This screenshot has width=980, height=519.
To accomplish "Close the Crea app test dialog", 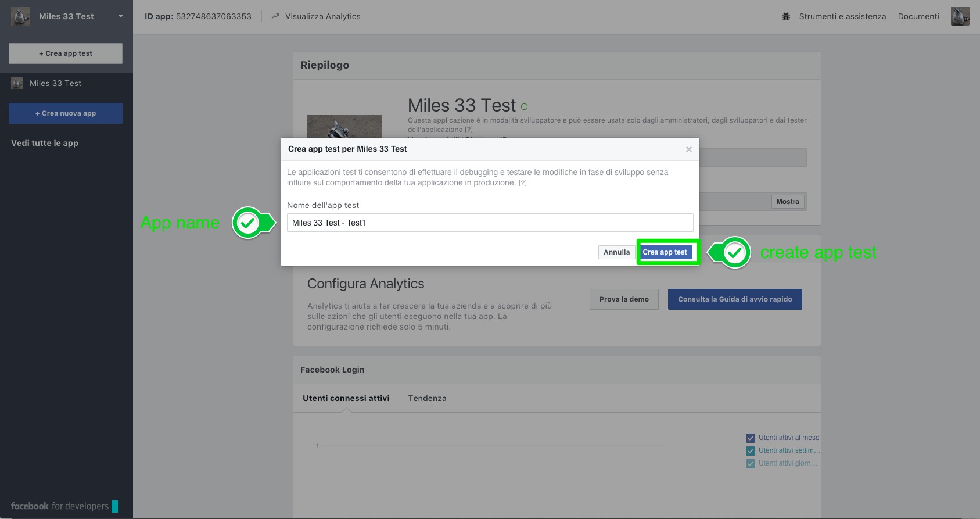I will (688, 149).
